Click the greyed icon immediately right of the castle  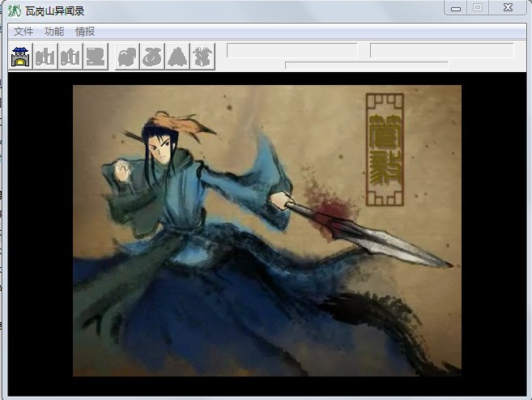coord(45,57)
